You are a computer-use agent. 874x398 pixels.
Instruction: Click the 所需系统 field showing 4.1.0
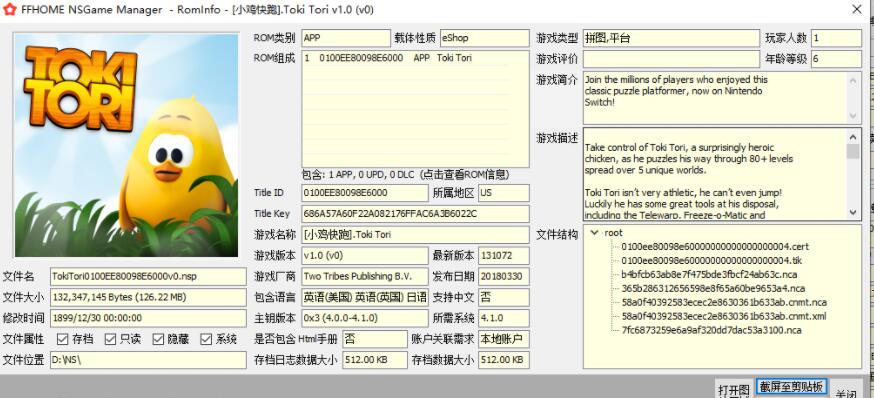coord(504,318)
